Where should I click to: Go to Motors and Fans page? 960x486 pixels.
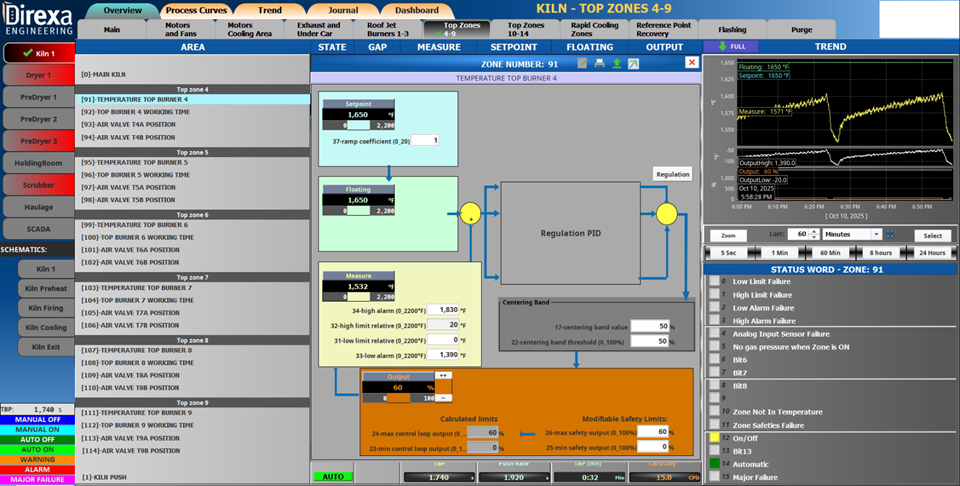(x=181, y=29)
